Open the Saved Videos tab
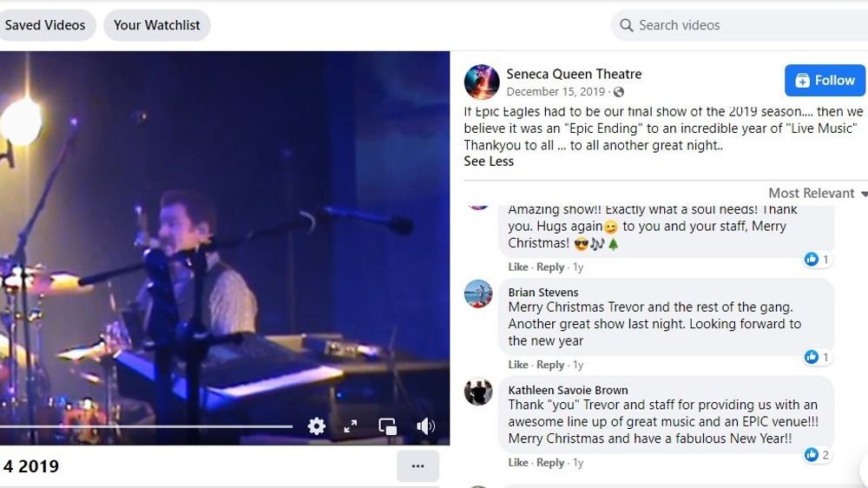 pyautogui.click(x=45, y=25)
